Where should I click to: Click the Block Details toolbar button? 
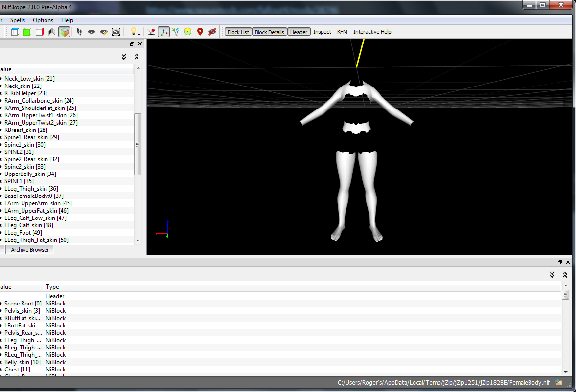coord(269,32)
